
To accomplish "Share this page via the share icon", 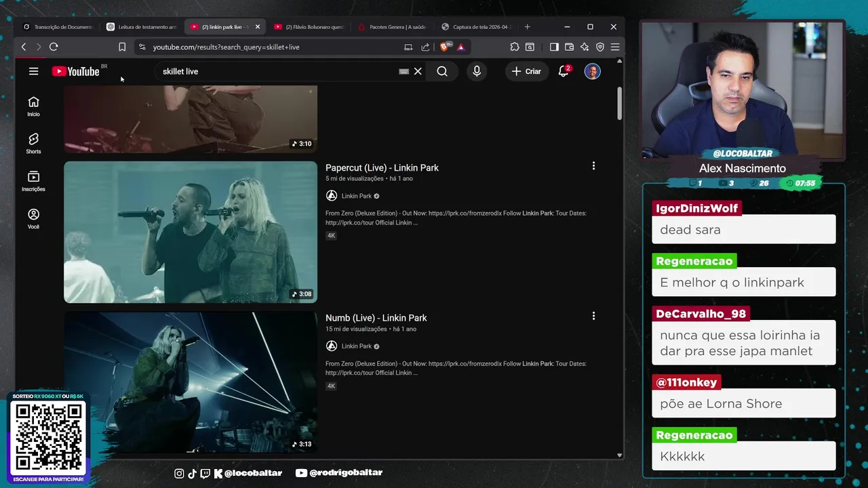I will pos(425,47).
